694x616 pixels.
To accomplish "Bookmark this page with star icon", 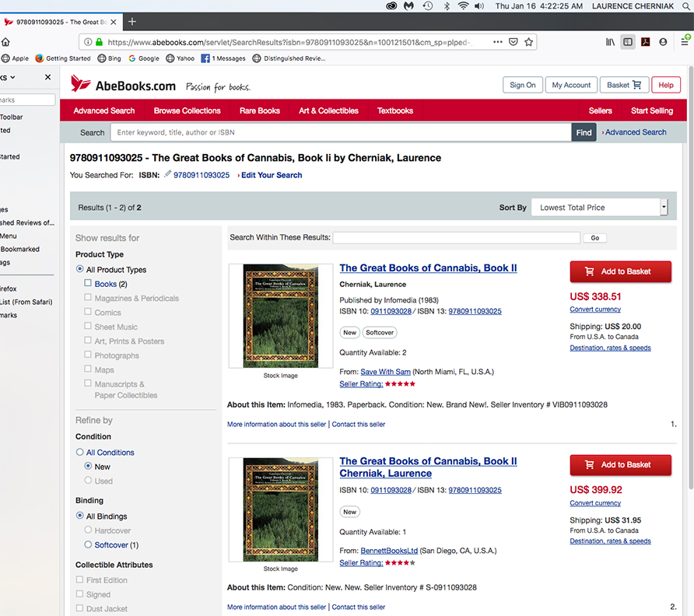I will tap(528, 42).
